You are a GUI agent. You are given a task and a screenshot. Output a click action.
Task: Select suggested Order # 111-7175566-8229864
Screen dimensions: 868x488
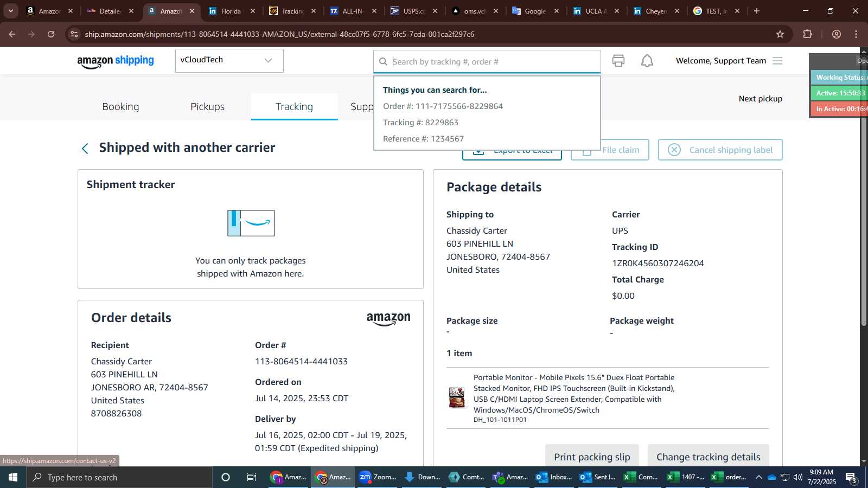(x=443, y=106)
